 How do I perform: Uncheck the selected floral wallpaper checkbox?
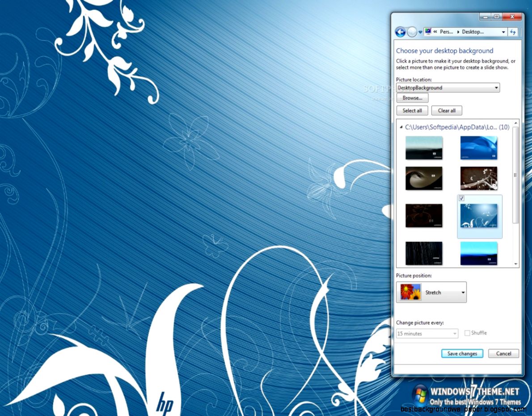pyautogui.click(x=461, y=198)
